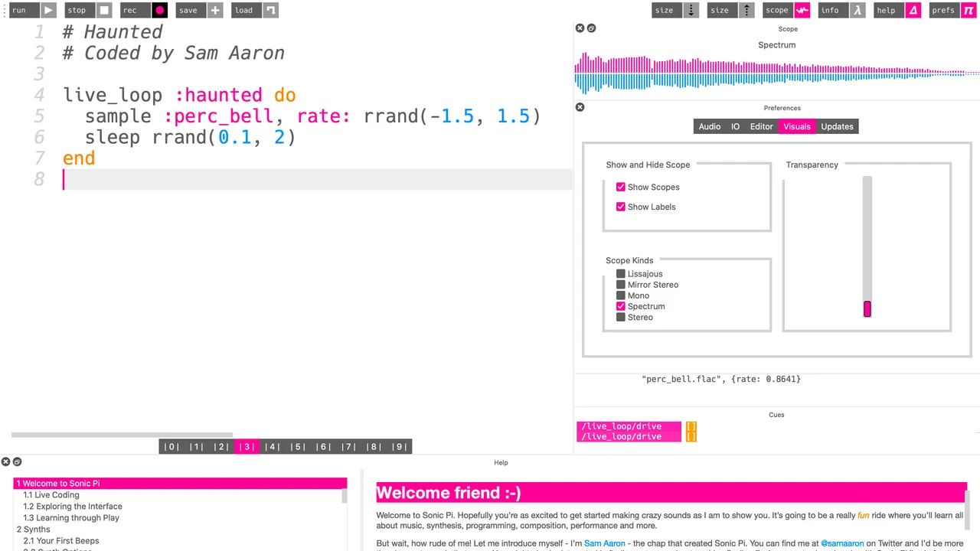Image resolution: width=980 pixels, height=551 pixels.
Task: Detach the Help panel into a window
Action: click(x=17, y=461)
